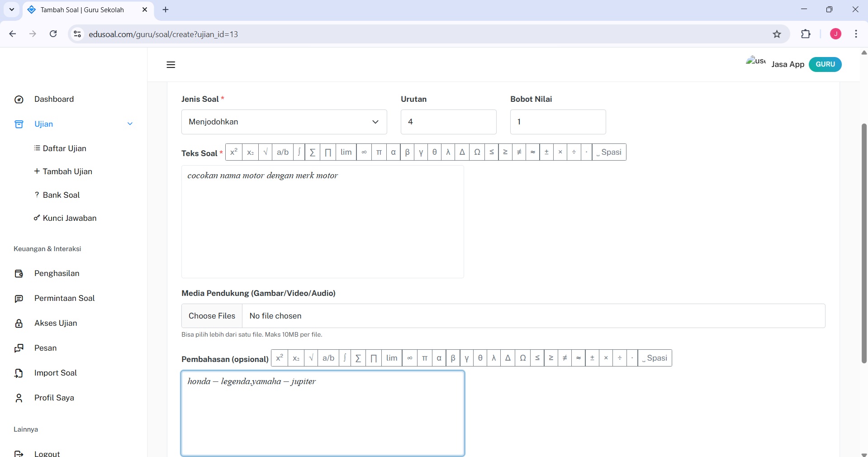
Task: Click Spasi button in Teks Soal toolbar
Action: [609, 152]
